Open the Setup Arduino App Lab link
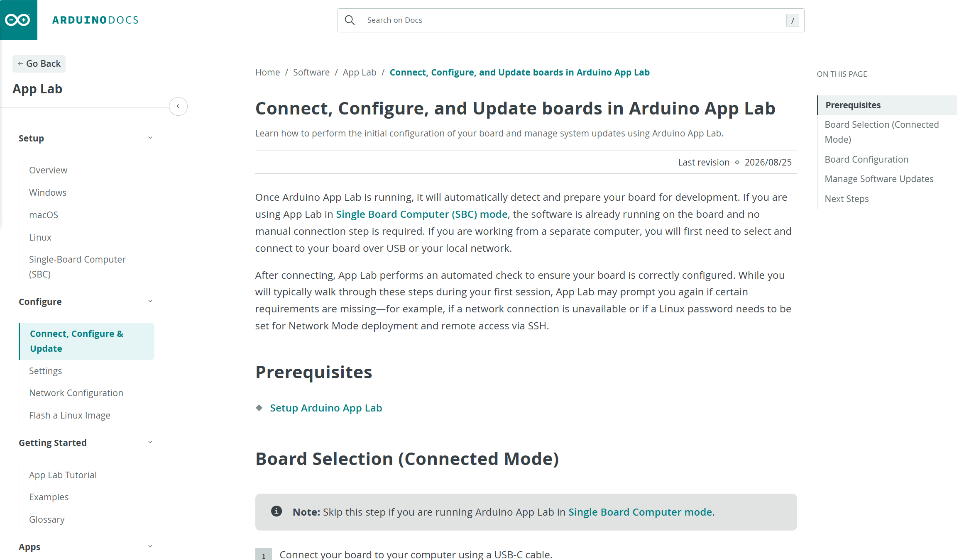The image size is (964, 560). pos(326,408)
